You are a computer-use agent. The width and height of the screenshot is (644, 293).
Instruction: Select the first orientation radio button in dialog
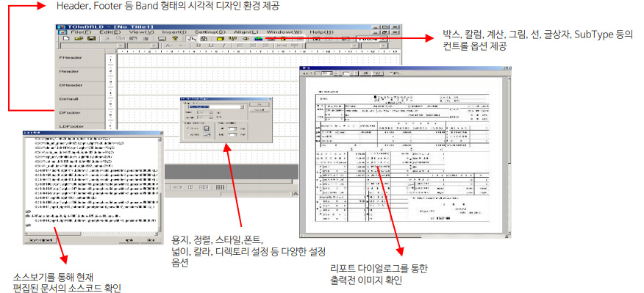coord(187,128)
